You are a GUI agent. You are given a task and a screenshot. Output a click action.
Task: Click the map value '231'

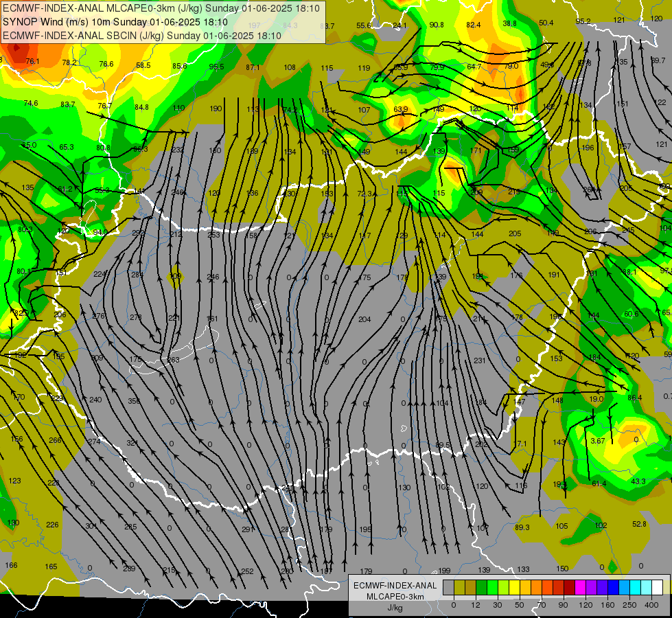point(480,360)
